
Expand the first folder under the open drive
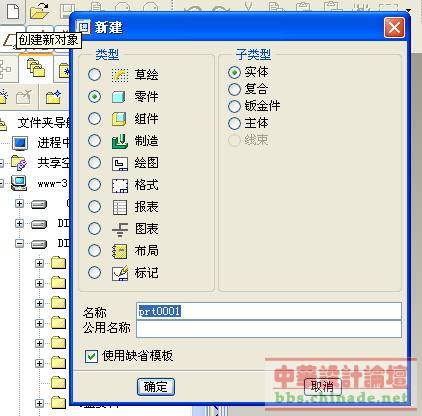pos(39,263)
